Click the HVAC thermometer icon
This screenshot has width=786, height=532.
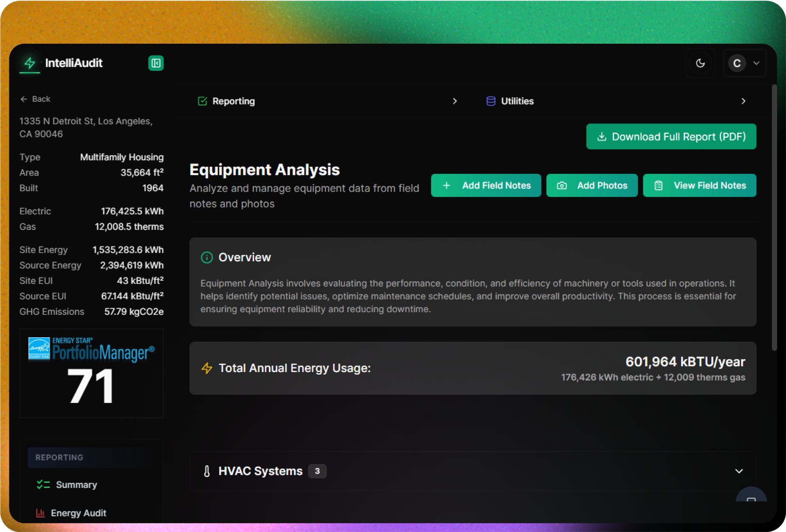[x=207, y=471]
